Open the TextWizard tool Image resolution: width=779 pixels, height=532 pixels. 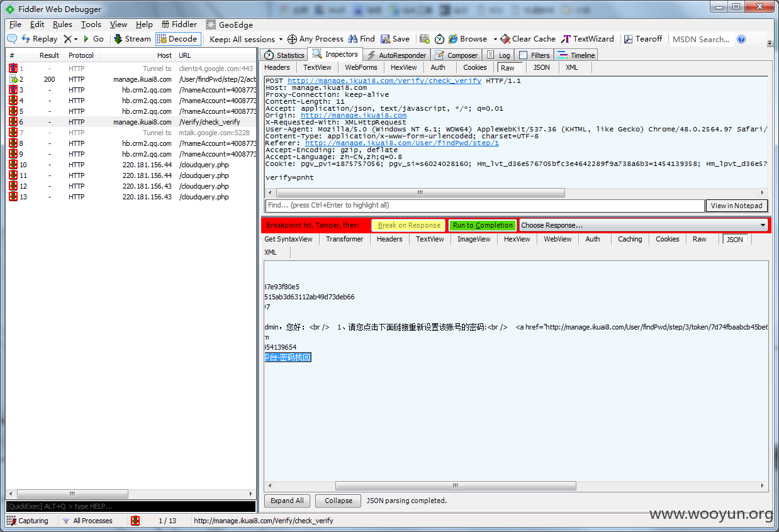click(x=588, y=39)
